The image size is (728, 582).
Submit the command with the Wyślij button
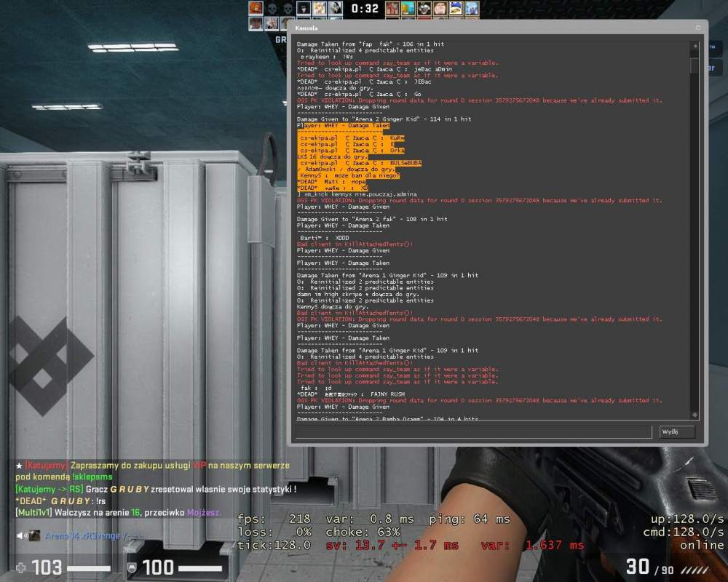pyautogui.click(x=677, y=431)
